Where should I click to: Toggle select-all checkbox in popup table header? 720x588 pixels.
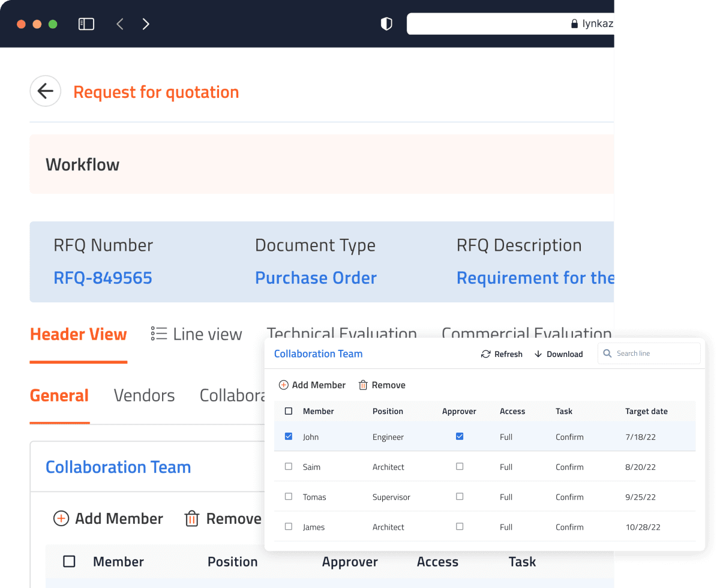click(x=289, y=411)
